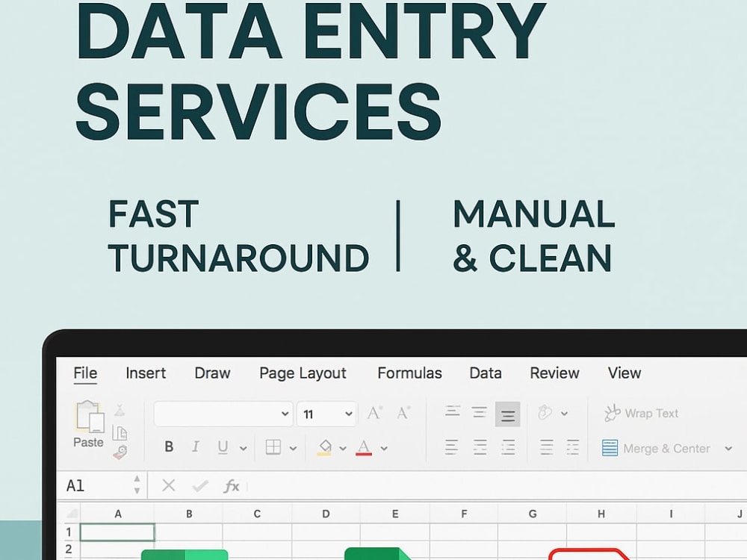
Task: Switch to the Insert tab
Action: [146, 373]
